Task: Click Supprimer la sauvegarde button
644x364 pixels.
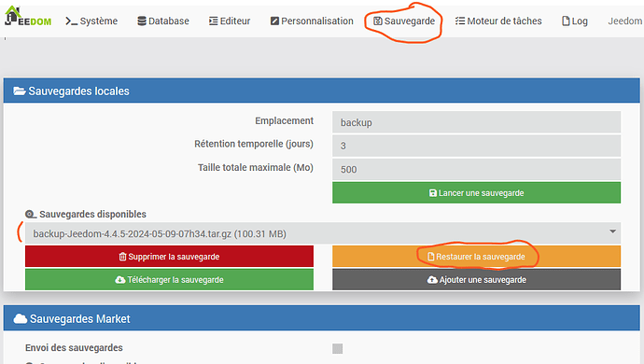Action: (x=169, y=257)
